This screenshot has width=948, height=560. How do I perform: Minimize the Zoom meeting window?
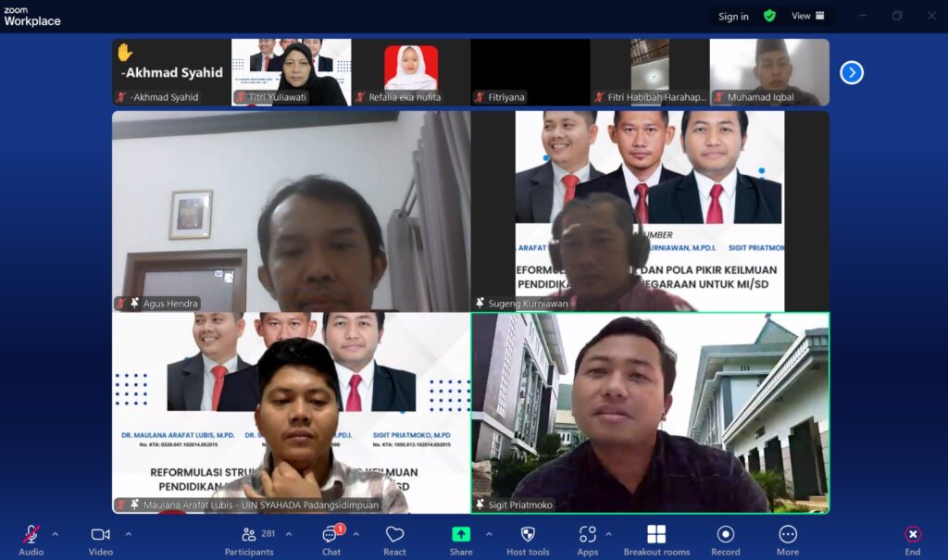point(863,16)
